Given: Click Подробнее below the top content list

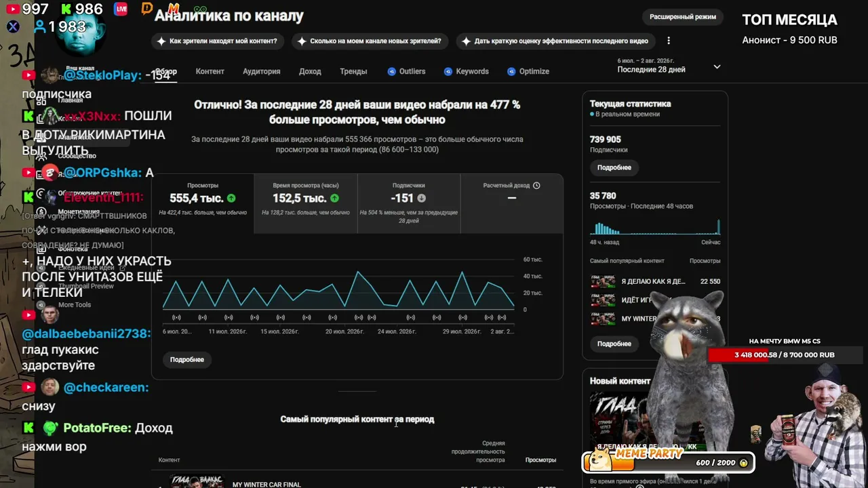Looking at the screenshot, I should pos(614,344).
